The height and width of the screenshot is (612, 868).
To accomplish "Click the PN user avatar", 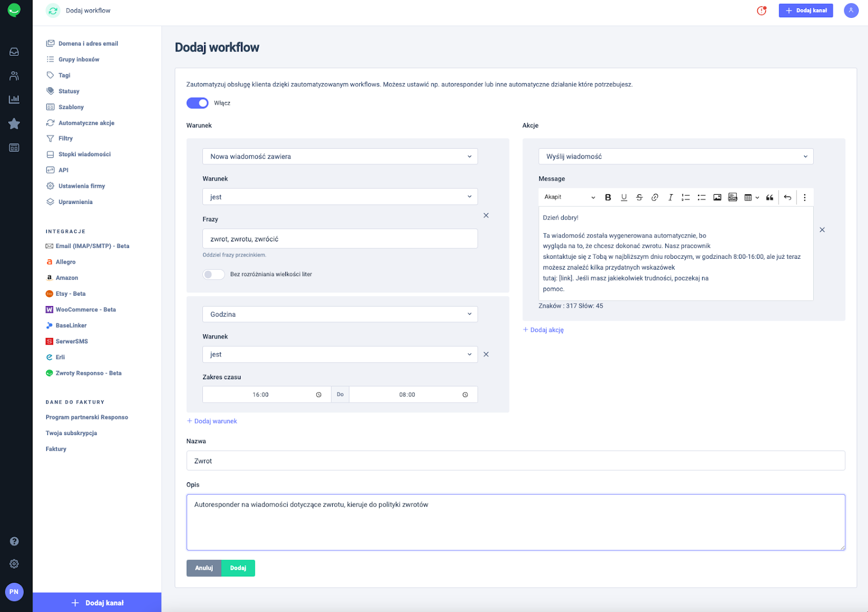I will [14, 592].
